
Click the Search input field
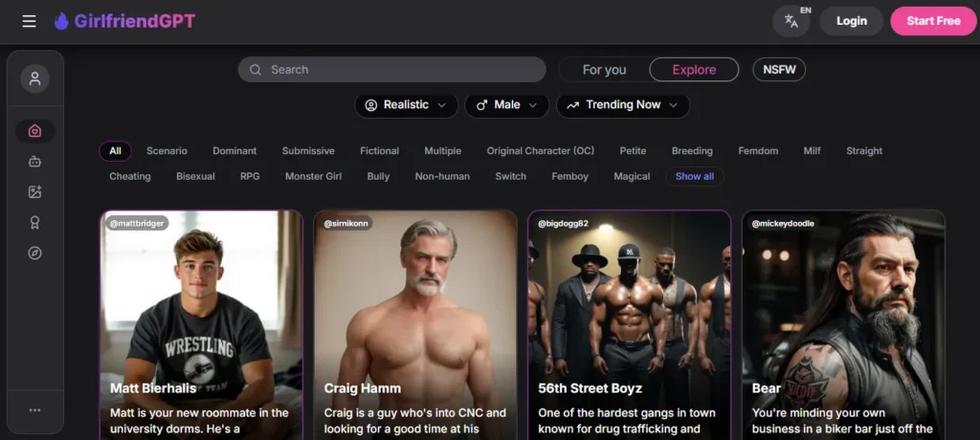[391, 70]
